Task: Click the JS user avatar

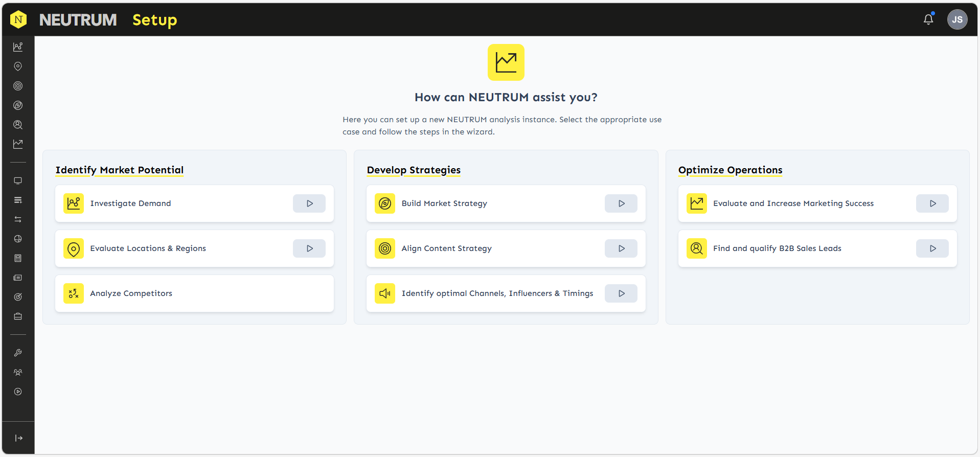Action: pos(956,19)
